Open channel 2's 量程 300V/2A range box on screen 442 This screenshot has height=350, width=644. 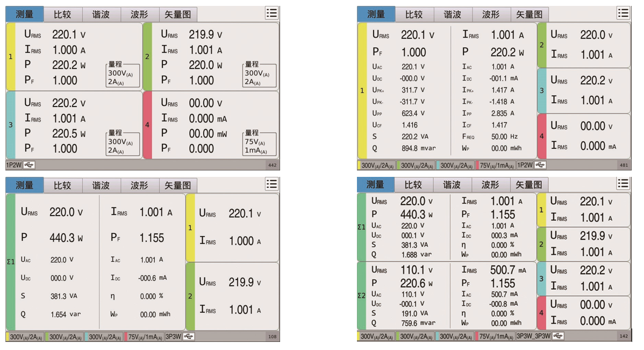coord(259,74)
